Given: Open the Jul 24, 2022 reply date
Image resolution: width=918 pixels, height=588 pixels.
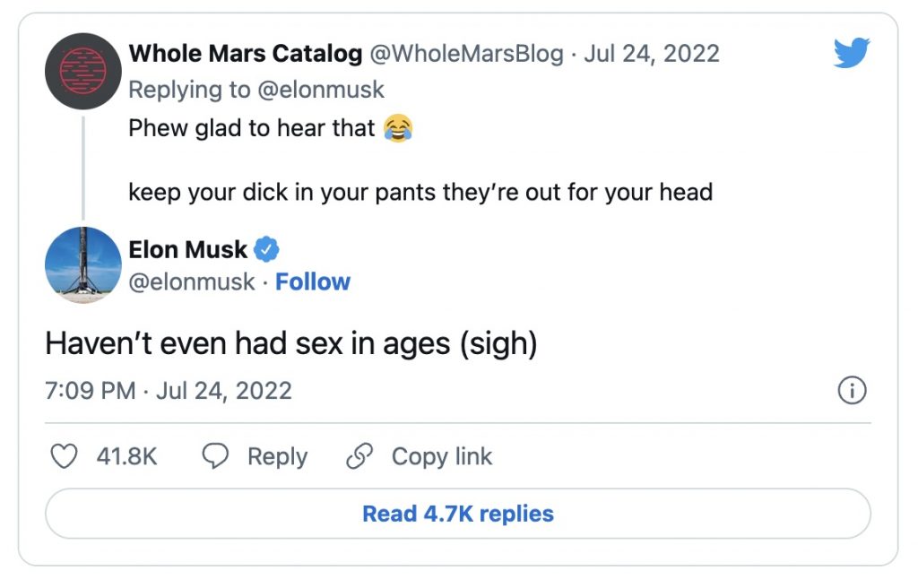Looking at the screenshot, I should pos(652,53).
